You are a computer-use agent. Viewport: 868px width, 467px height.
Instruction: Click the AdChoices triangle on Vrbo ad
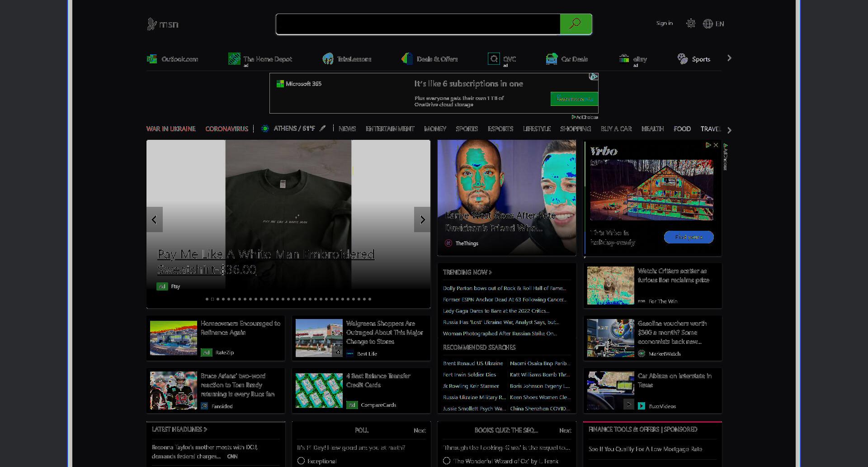tap(708, 145)
